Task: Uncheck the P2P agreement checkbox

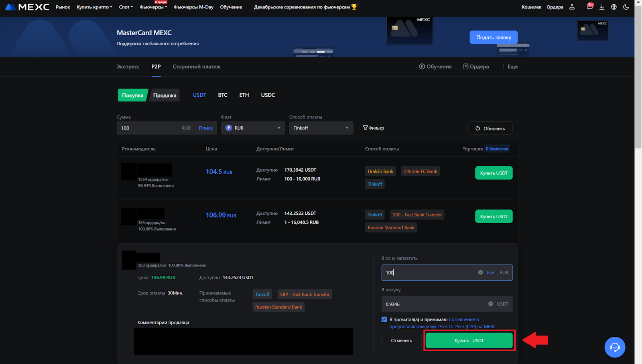Action: (x=384, y=319)
